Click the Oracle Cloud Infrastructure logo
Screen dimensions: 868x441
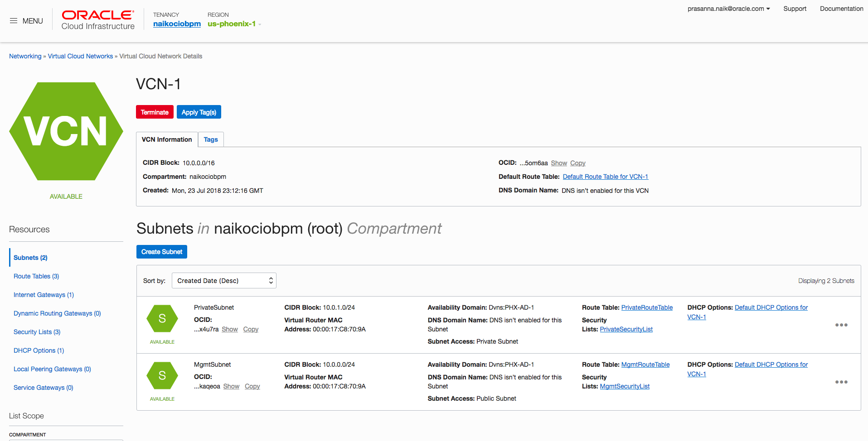point(98,20)
